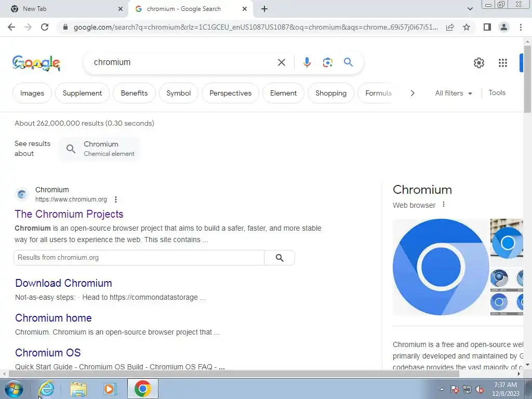Search within chromium.org using magnifier button

tap(280, 258)
